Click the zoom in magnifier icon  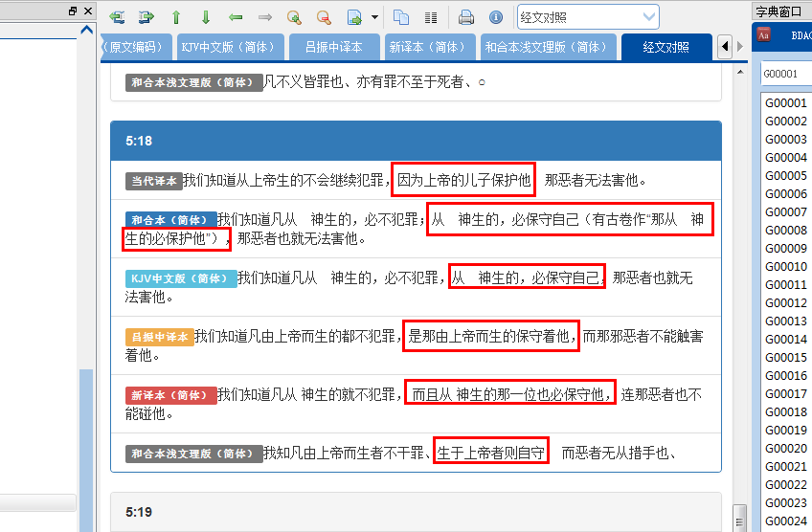click(294, 17)
